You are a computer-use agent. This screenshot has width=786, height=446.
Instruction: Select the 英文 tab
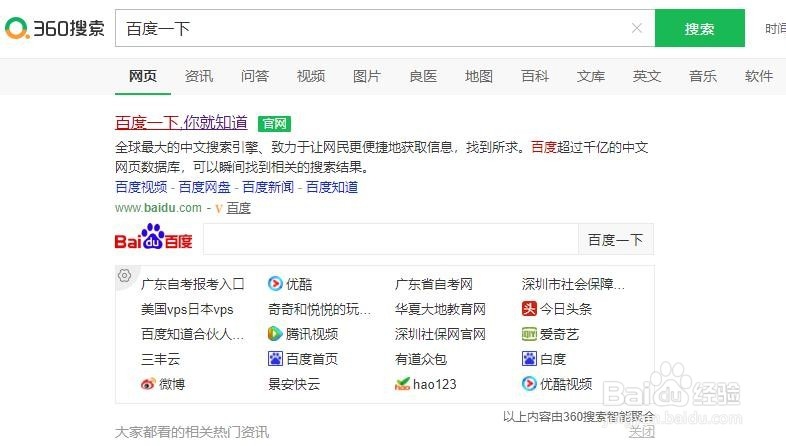point(647,76)
